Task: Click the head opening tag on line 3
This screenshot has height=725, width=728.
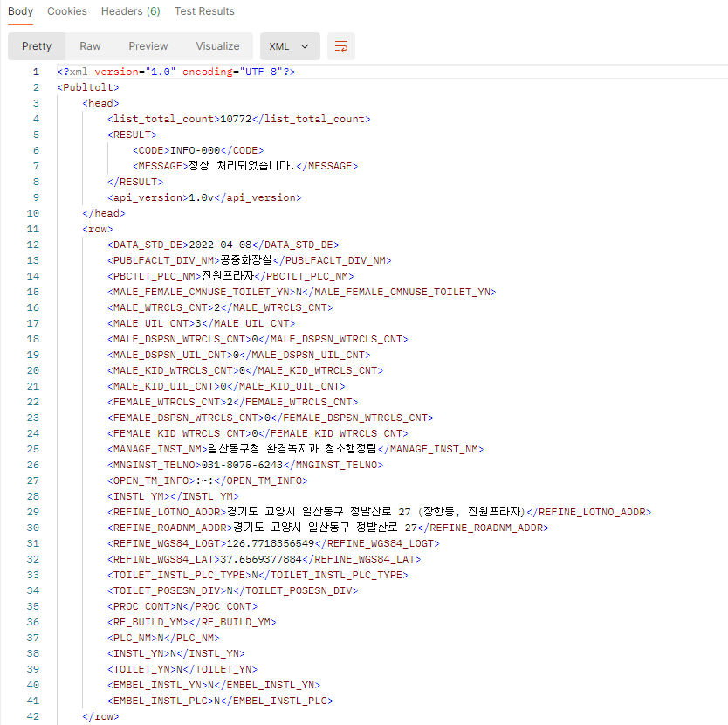Action: (x=100, y=103)
